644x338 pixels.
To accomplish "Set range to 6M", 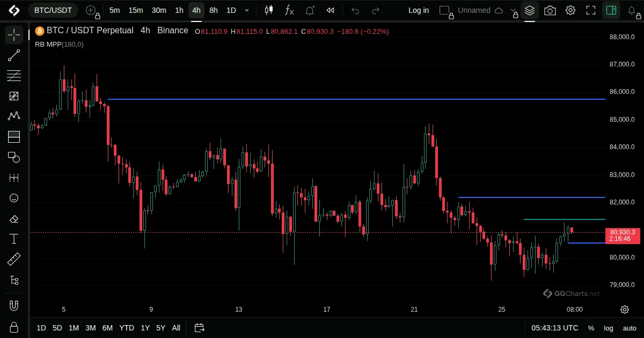I will coord(107,328).
